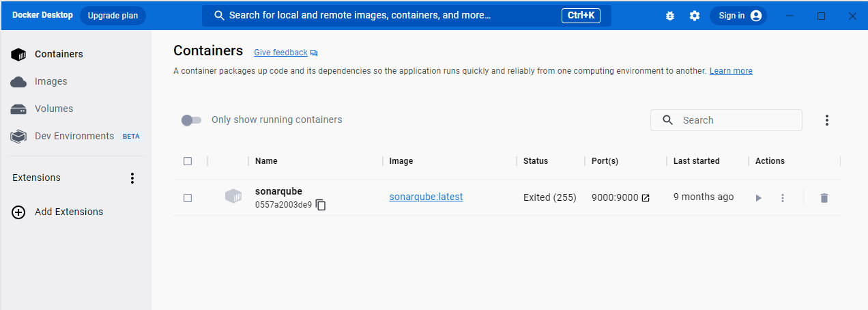Open Volumes section in sidebar
868x310 pixels.
click(53, 109)
